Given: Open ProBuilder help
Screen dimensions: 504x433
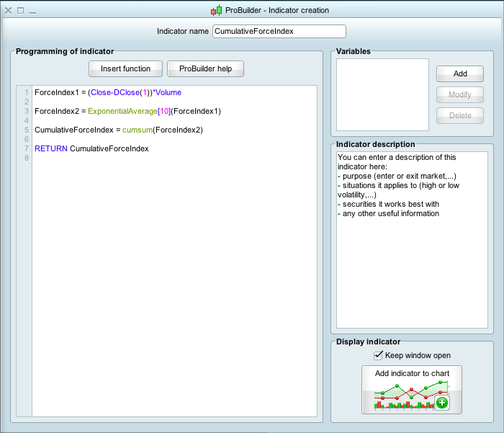Looking at the screenshot, I should pos(205,69).
